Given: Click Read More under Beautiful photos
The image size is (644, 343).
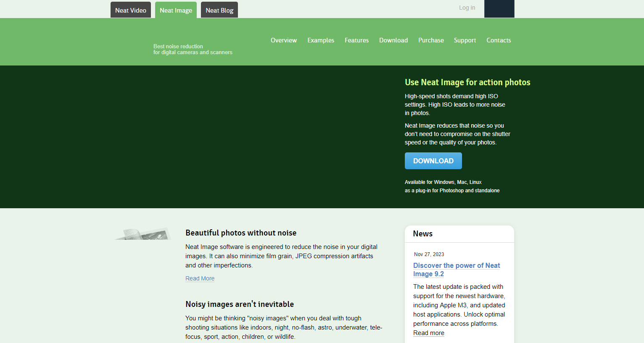Looking at the screenshot, I should (200, 278).
